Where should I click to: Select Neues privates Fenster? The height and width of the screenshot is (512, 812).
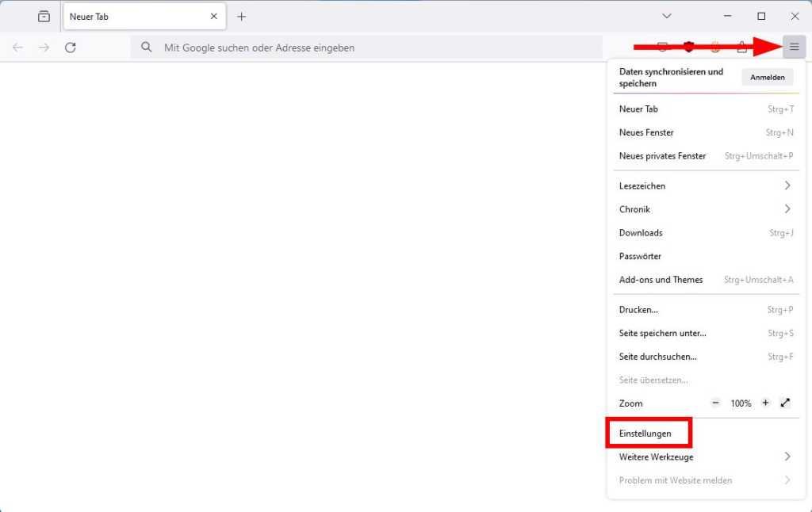coord(662,156)
